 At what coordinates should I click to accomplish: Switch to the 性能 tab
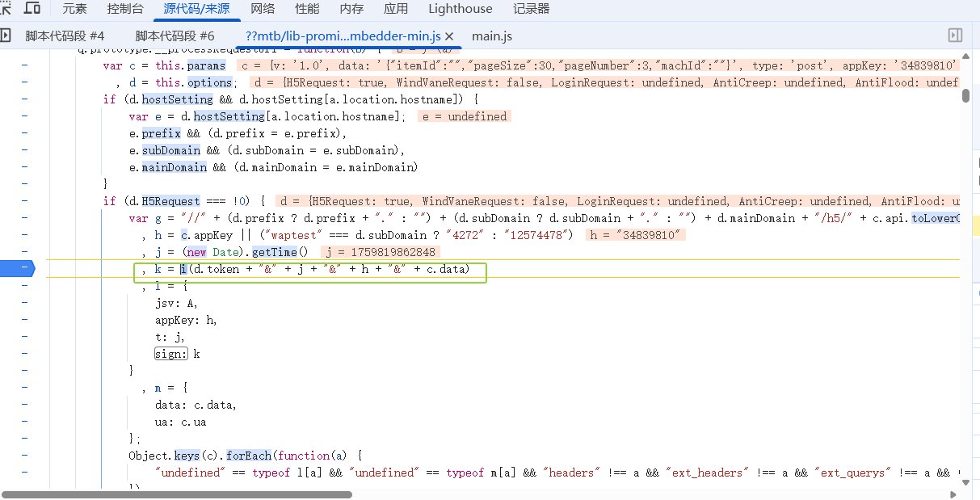click(307, 9)
